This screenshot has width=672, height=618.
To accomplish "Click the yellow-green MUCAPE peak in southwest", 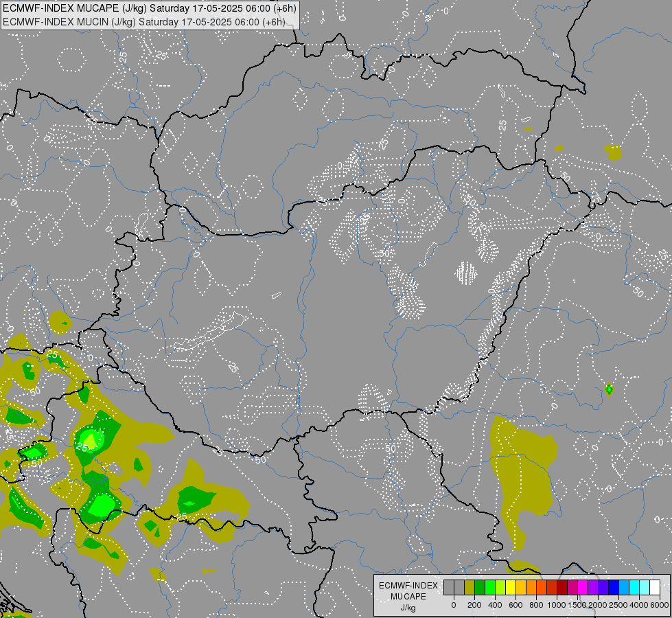I will (x=90, y=440).
